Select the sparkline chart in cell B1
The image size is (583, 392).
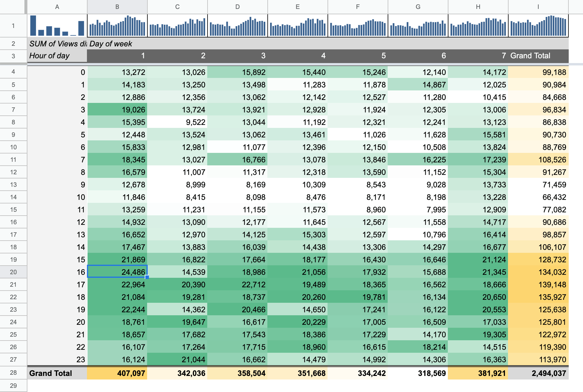pos(117,26)
